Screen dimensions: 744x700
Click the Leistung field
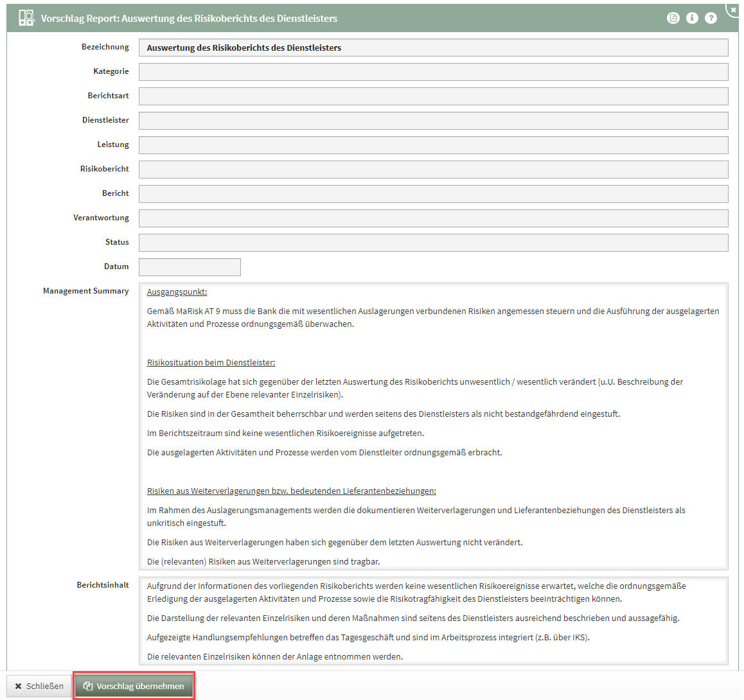pyautogui.click(x=433, y=145)
